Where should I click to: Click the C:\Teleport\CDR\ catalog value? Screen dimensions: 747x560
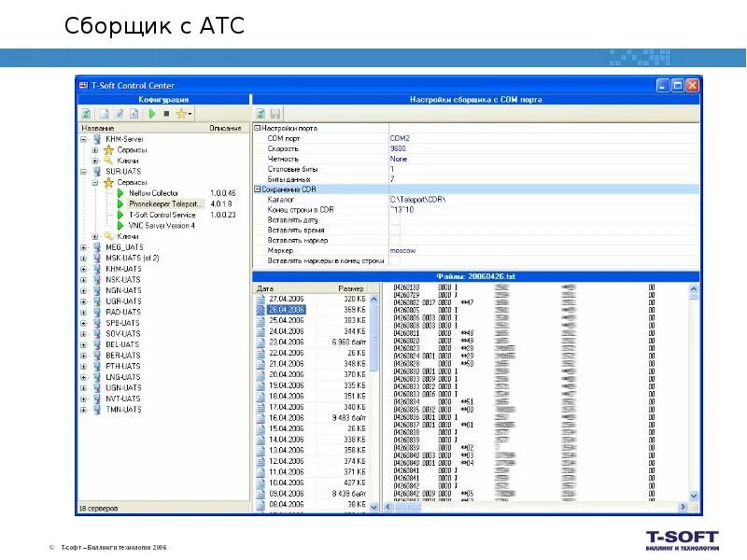click(417, 200)
